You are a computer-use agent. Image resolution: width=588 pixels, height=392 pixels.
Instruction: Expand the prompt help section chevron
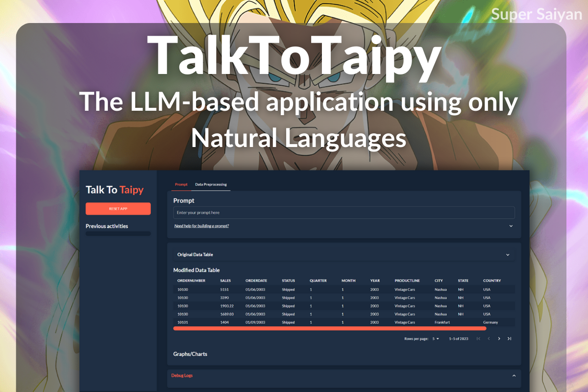[x=511, y=226]
